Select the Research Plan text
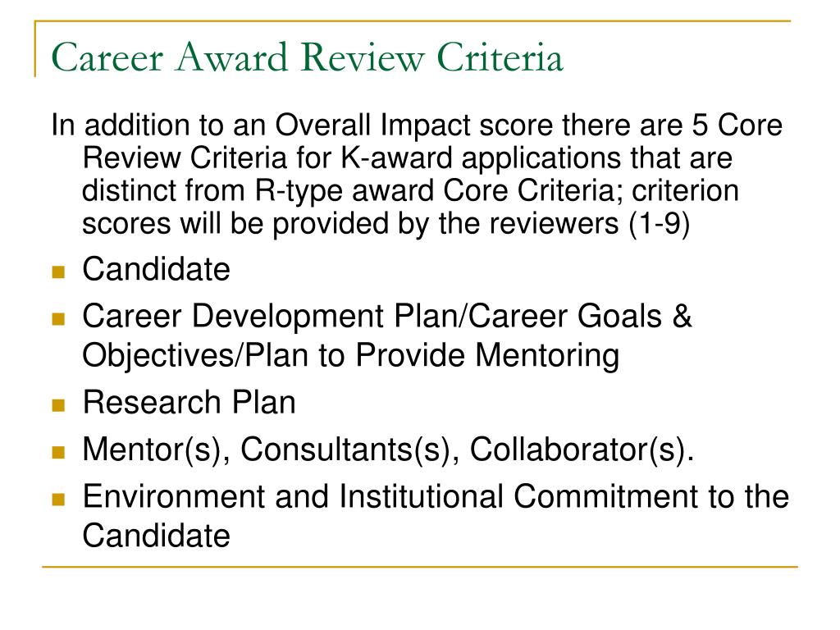Image resolution: width=840 pixels, height=630 pixels. 189,402
